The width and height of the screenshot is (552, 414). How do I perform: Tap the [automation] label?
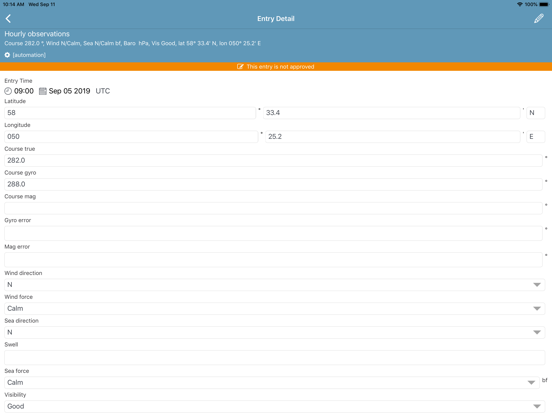coord(29,55)
